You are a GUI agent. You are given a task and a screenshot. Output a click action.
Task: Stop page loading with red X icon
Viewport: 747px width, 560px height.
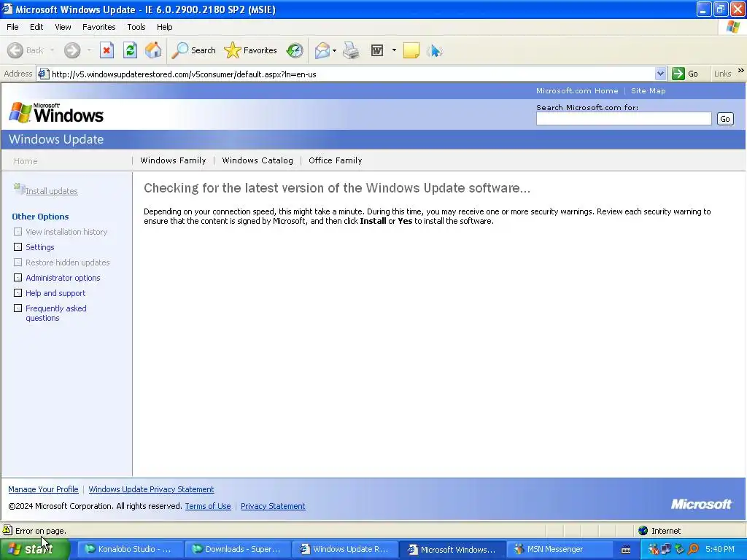(x=107, y=50)
